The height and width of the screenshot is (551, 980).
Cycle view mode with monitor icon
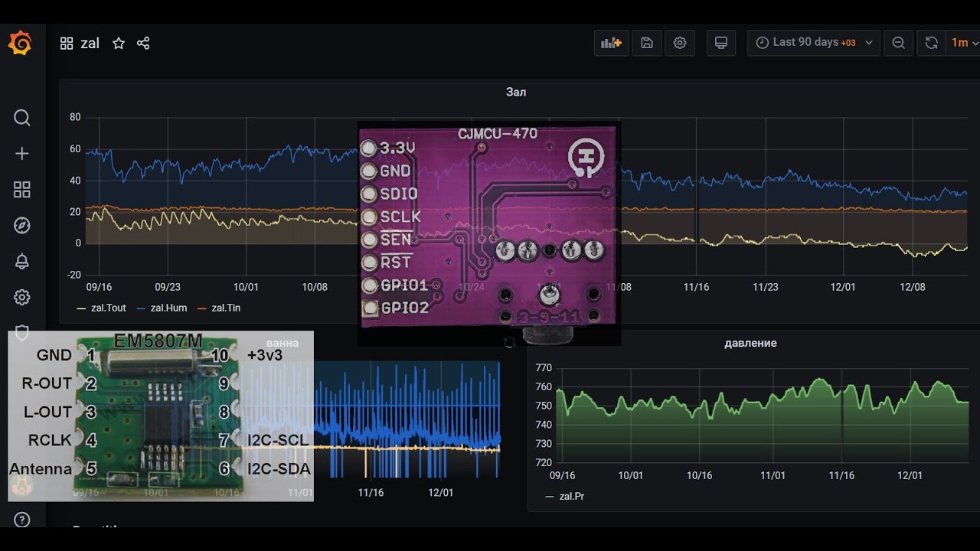[x=720, y=43]
